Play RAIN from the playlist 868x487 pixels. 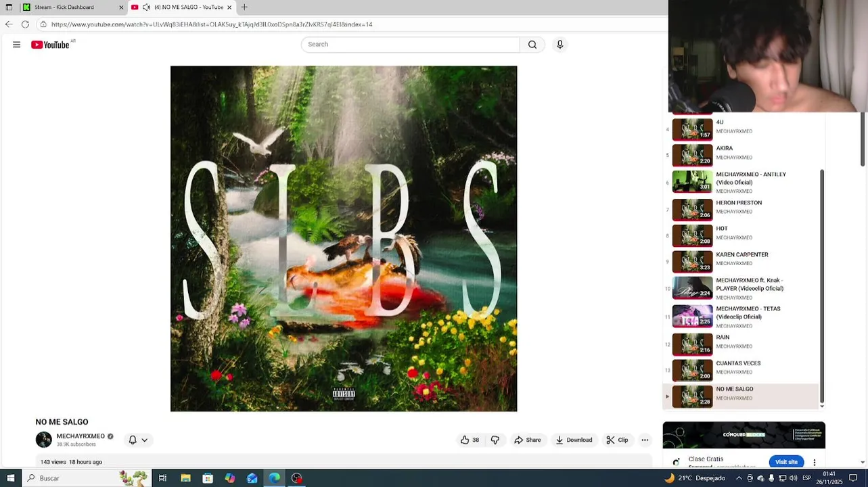tap(740, 344)
